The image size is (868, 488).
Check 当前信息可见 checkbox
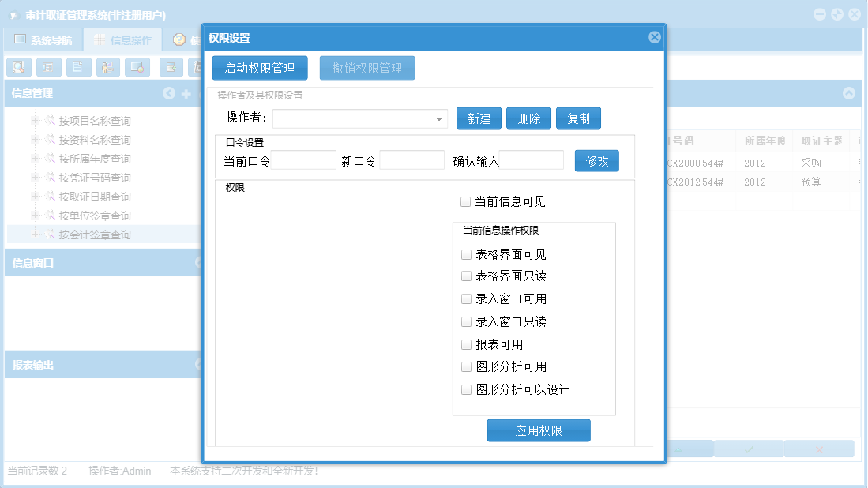click(x=465, y=202)
